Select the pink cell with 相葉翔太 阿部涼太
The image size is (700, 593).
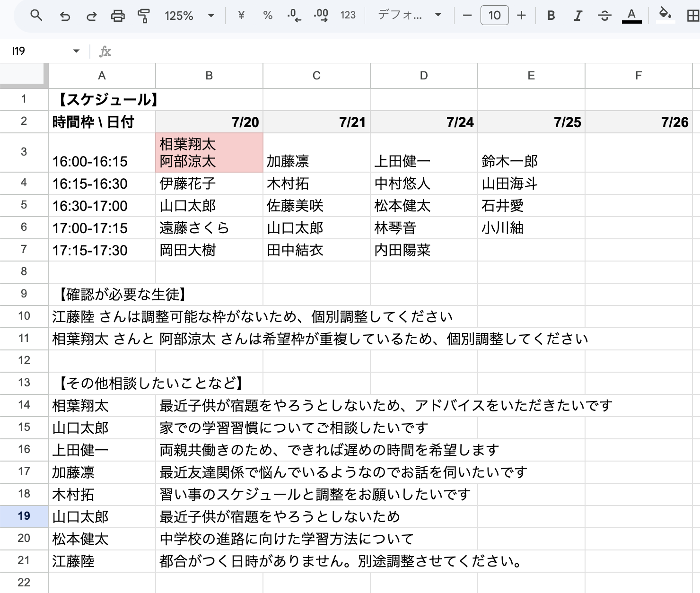(x=209, y=152)
